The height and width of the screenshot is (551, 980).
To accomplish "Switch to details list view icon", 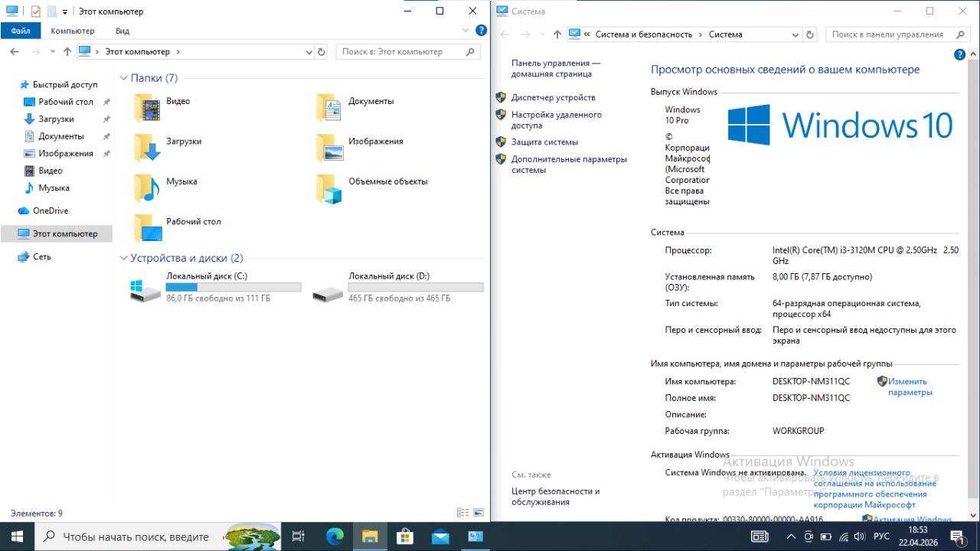I will coord(462,513).
